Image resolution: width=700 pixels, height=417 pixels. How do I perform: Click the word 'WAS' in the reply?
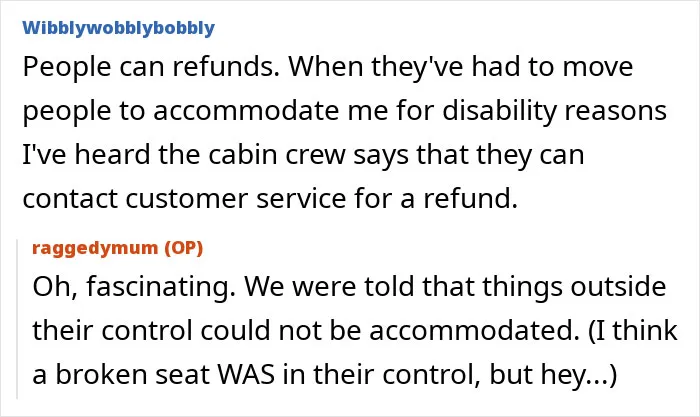[x=246, y=375]
